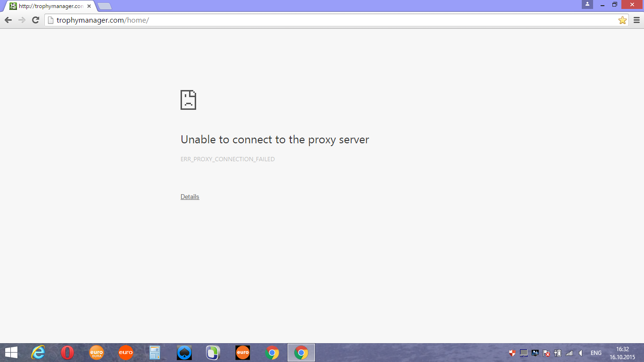The image size is (644, 362).
Task: Select the trophymanager.com tab
Action: point(50,6)
